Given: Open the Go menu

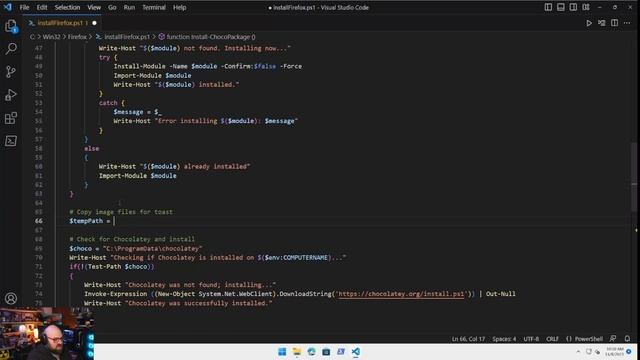Looking at the screenshot, I should (x=112, y=7).
